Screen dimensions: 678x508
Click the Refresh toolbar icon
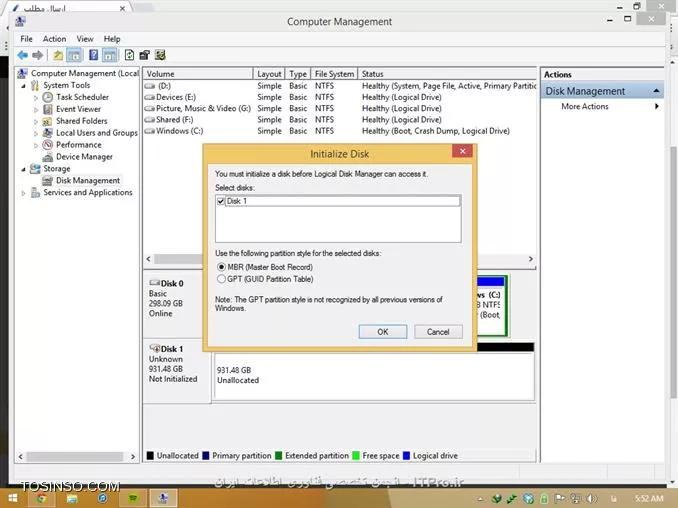tap(129, 55)
